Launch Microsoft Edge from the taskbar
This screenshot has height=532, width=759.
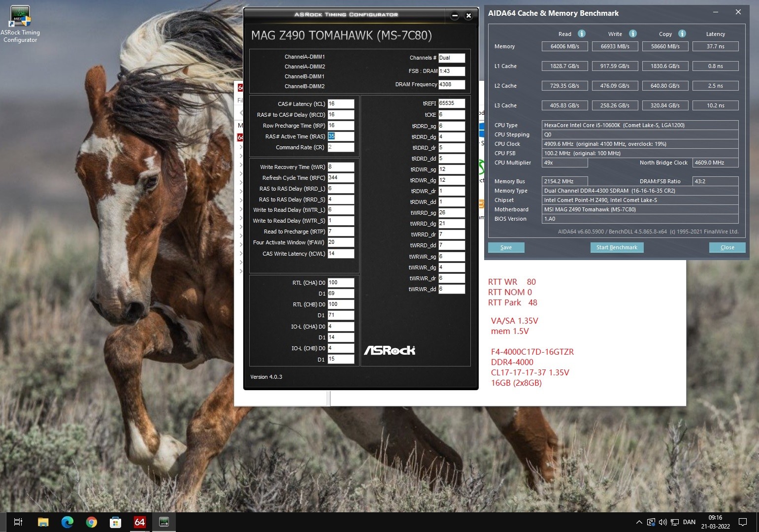click(x=67, y=522)
